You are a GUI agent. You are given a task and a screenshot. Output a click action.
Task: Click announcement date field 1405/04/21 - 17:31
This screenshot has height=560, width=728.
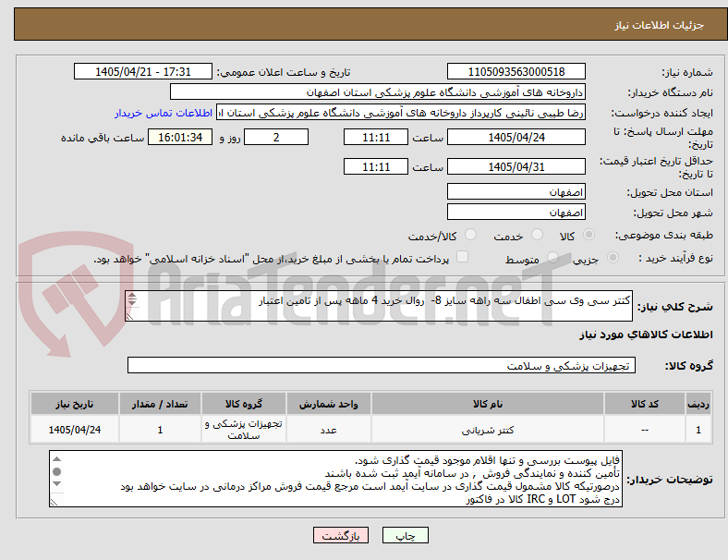coord(143,71)
